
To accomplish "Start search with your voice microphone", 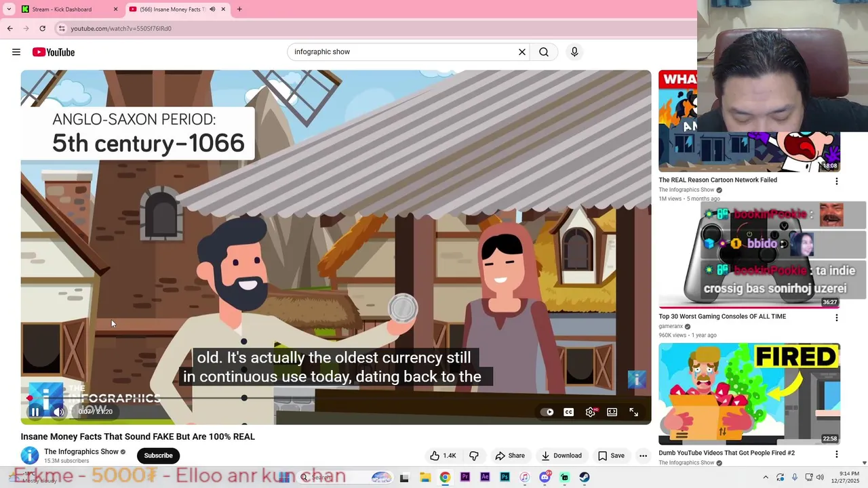I will tap(574, 52).
